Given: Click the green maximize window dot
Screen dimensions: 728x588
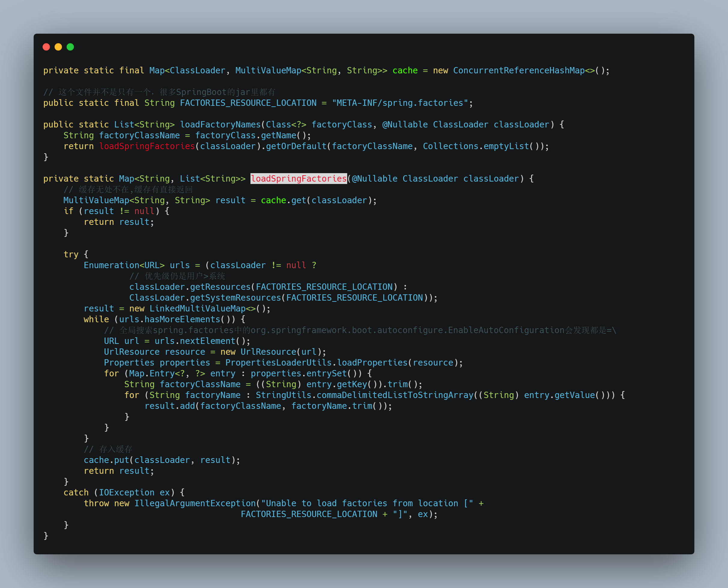Looking at the screenshot, I should (70, 47).
